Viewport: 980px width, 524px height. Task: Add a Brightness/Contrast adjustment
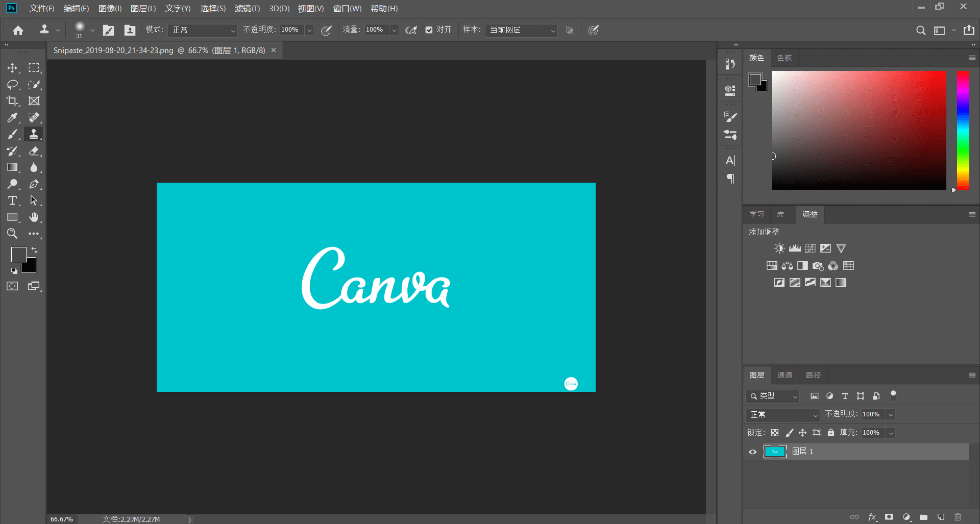(x=779, y=248)
